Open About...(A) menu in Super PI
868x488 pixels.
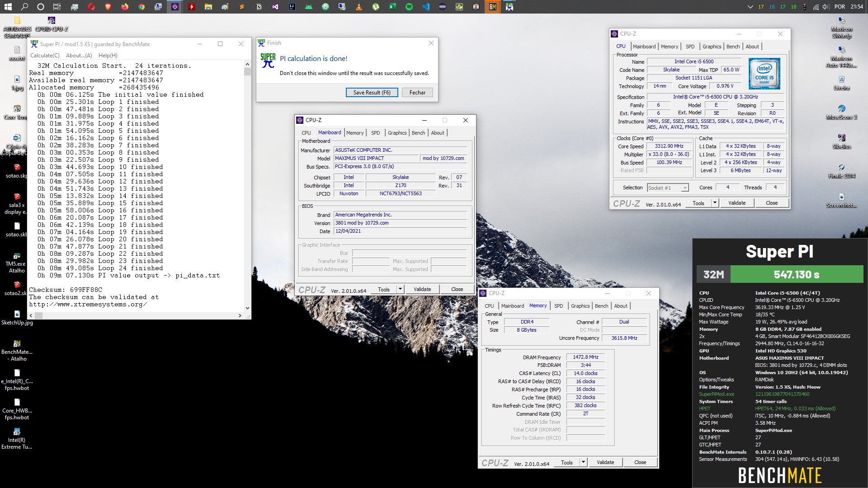pyautogui.click(x=79, y=56)
